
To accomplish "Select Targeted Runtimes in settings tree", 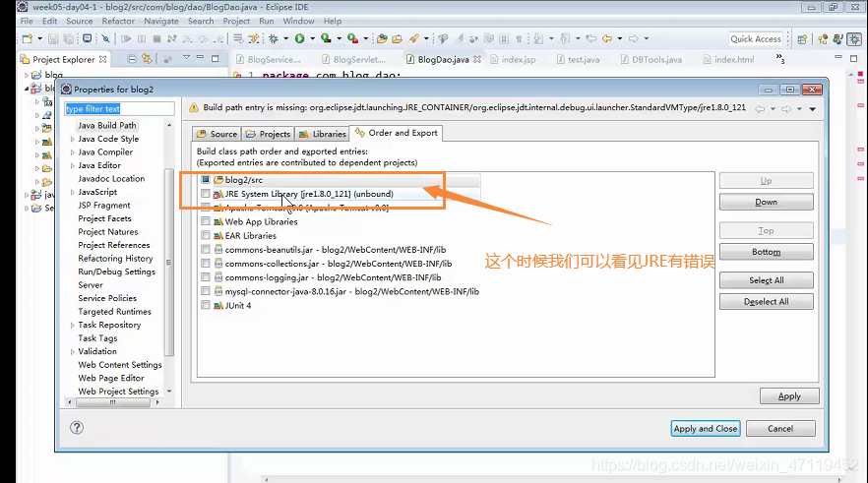I will [x=114, y=312].
